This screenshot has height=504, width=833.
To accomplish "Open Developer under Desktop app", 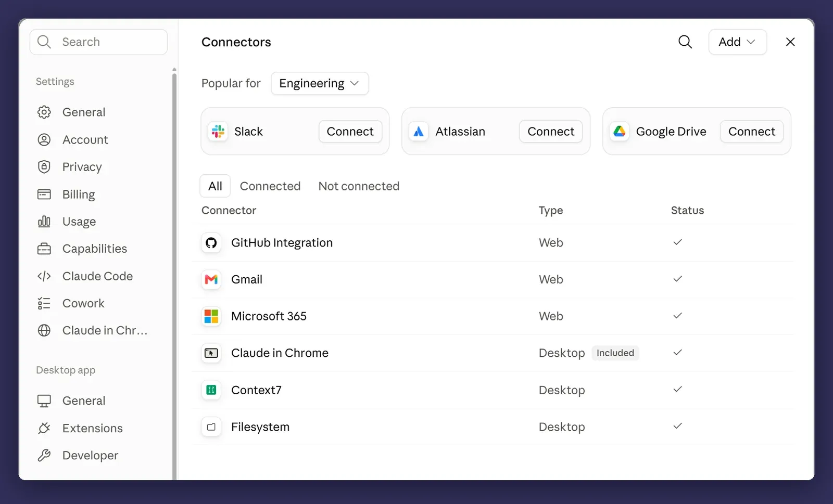I will (x=90, y=456).
